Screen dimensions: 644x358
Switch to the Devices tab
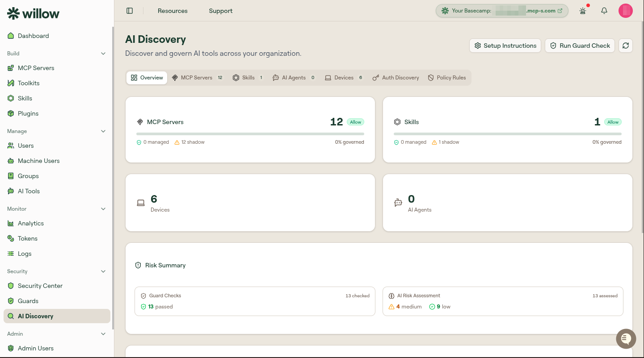(x=344, y=78)
